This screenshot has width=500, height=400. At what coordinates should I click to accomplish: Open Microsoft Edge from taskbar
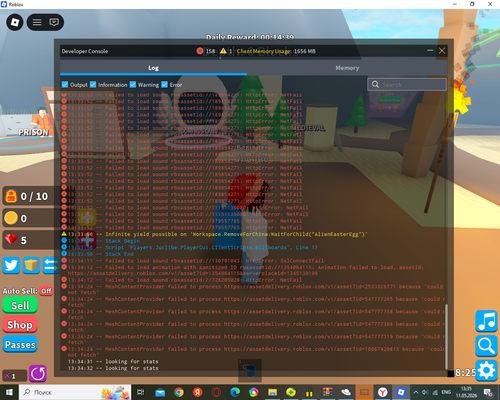(x=235, y=392)
